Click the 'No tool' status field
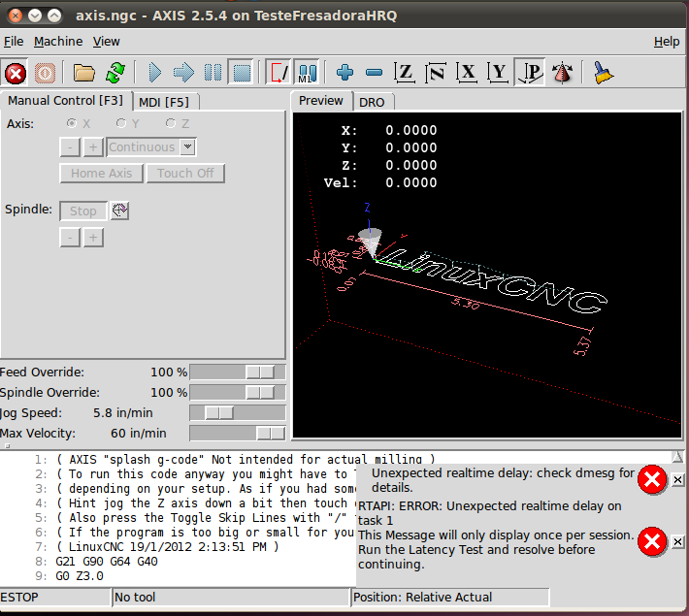 231,598
